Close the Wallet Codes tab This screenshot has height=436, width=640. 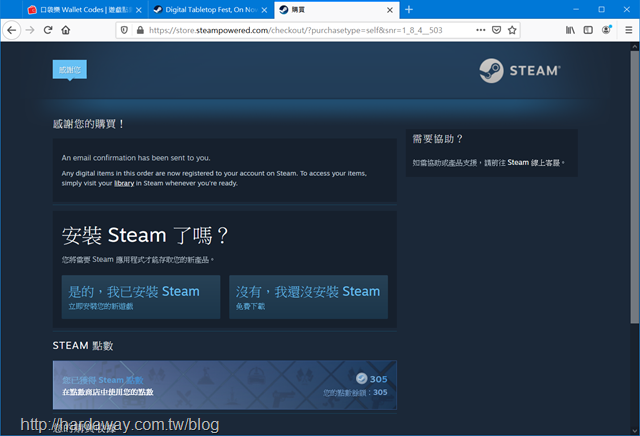coord(139,10)
